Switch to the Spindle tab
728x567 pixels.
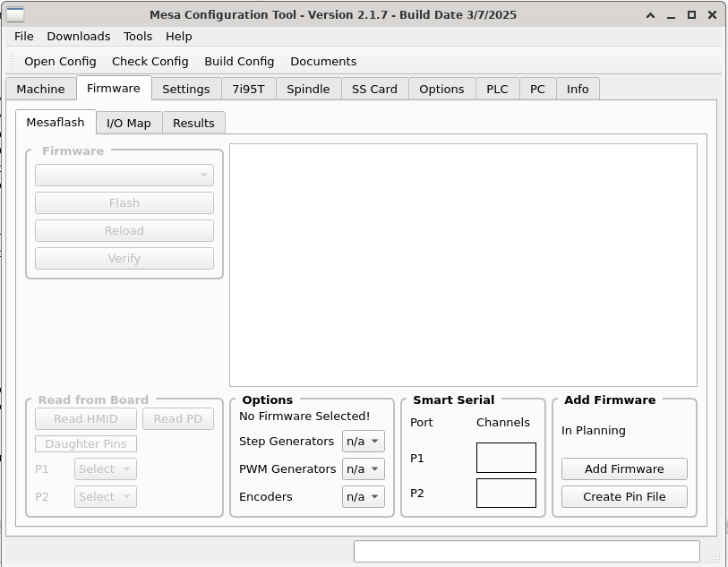pyautogui.click(x=308, y=89)
